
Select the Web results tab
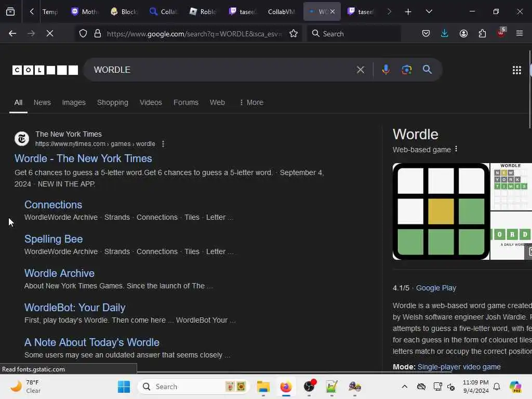[217, 102]
